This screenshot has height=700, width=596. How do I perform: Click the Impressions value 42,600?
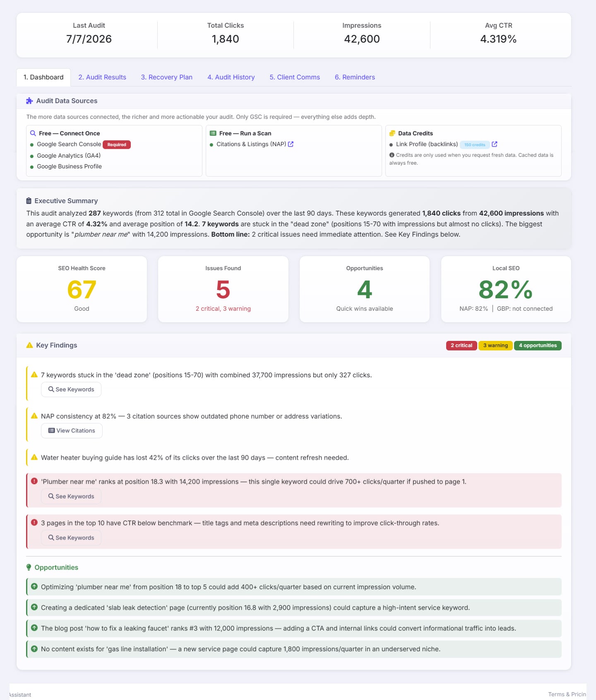(362, 39)
